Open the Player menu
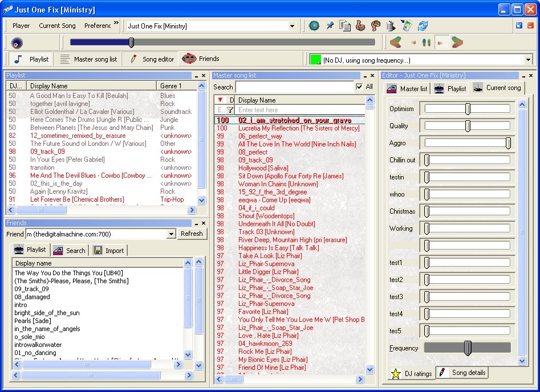This screenshot has height=392, width=540. pos(21,26)
